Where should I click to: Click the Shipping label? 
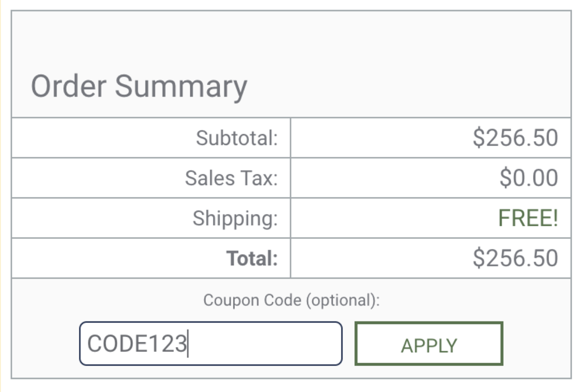click(x=235, y=218)
